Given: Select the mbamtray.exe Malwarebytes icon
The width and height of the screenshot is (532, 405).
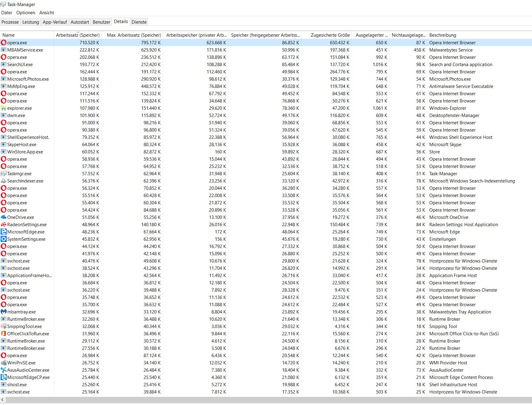Looking at the screenshot, I should click(x=4, y=312).
